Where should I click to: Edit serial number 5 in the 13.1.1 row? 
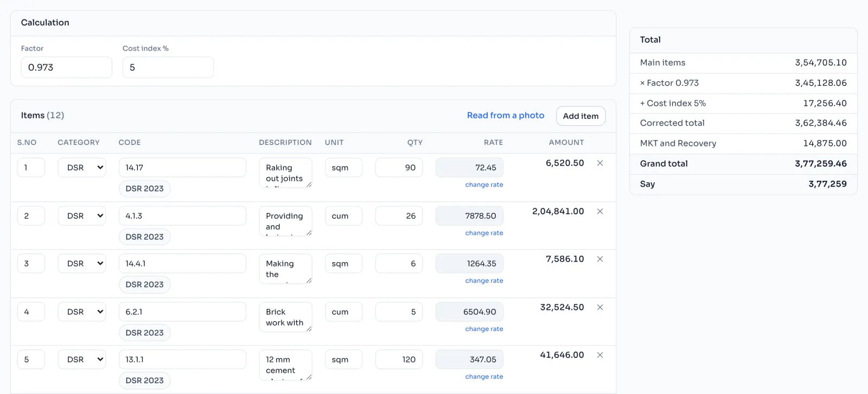[31, 359]
